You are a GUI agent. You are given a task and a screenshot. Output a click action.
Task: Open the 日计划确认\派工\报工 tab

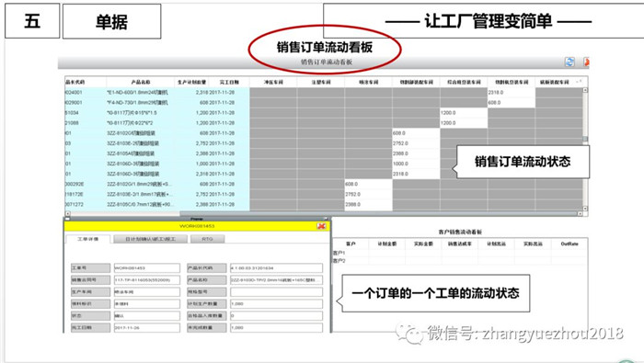tap(150, 239)
